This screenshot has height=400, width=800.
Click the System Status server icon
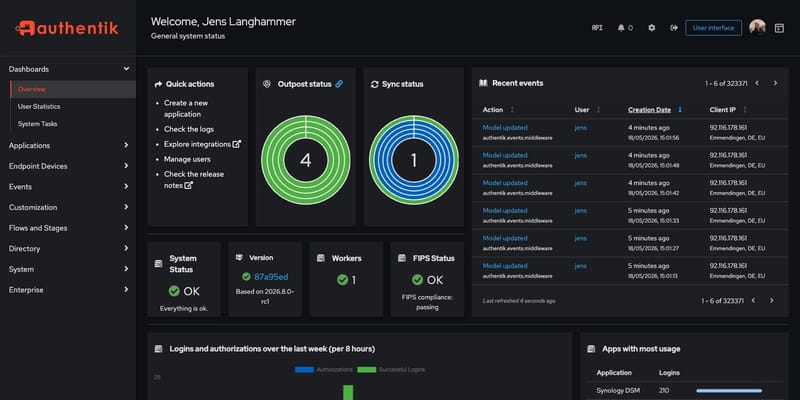pos(159,264)
